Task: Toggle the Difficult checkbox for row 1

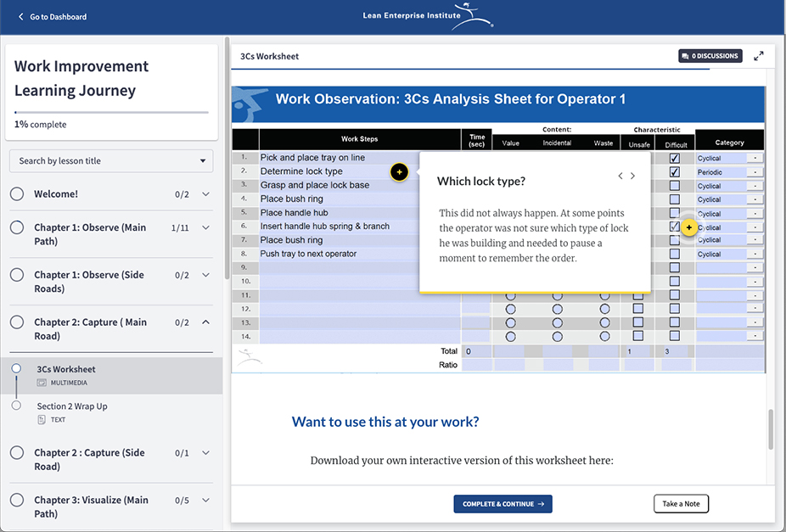Action: (x=674, y=158)
